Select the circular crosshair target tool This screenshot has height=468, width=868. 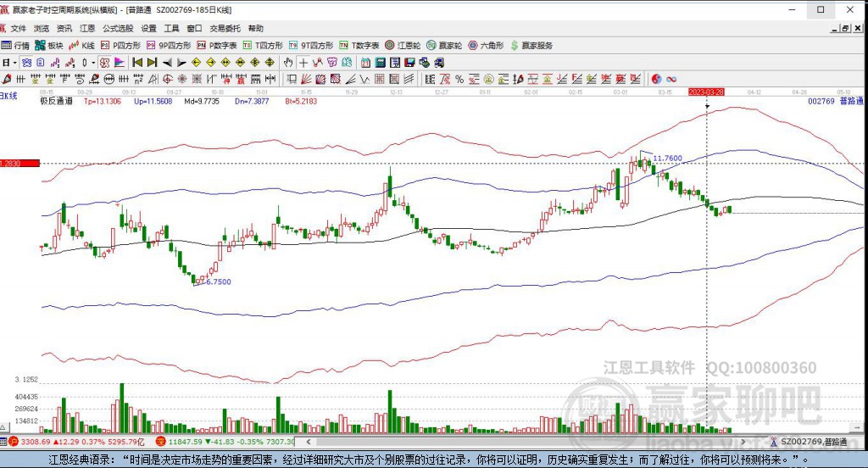[167, 79]
